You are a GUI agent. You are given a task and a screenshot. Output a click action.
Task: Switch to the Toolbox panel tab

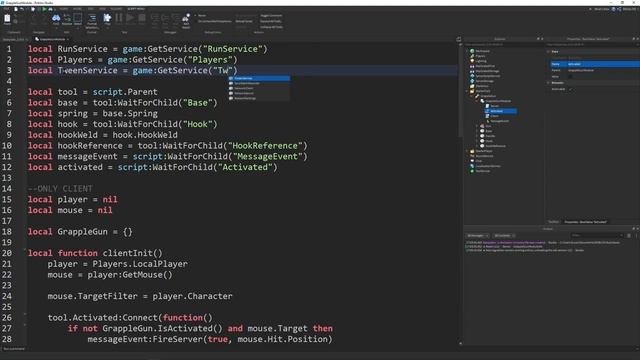553,222
